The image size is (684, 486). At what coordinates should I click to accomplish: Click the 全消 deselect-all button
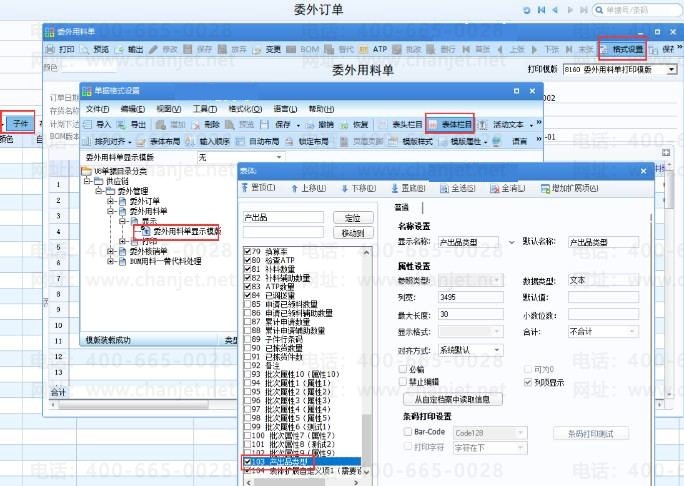click(x=508, y=188)
